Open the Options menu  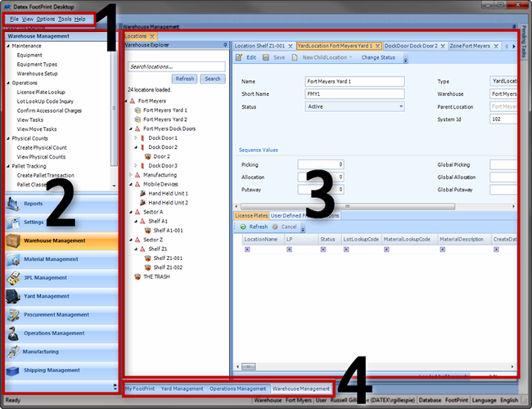pyautogui.click(x=46, y=19)
